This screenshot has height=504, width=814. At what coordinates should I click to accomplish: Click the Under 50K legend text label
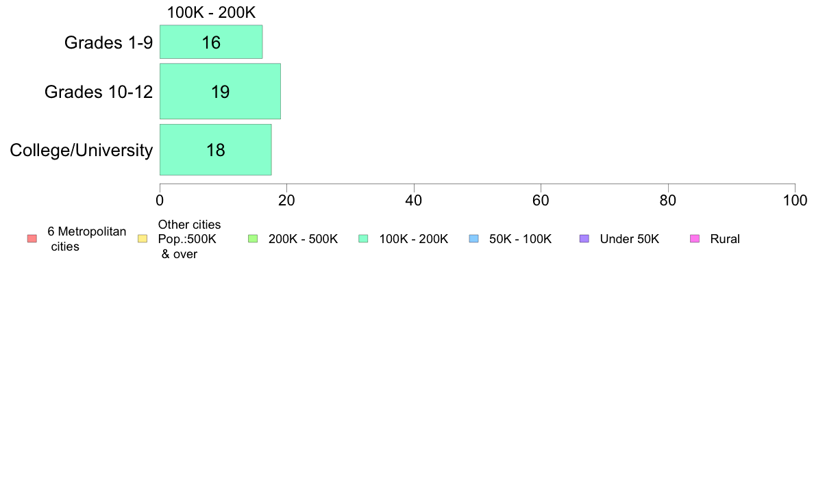629,239
